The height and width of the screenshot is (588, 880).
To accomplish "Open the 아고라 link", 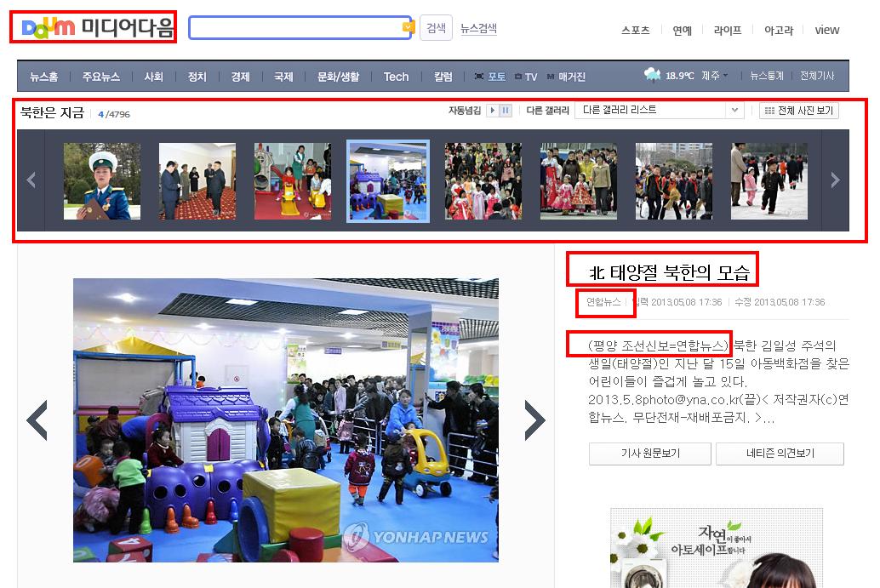I will coord(779,31).
